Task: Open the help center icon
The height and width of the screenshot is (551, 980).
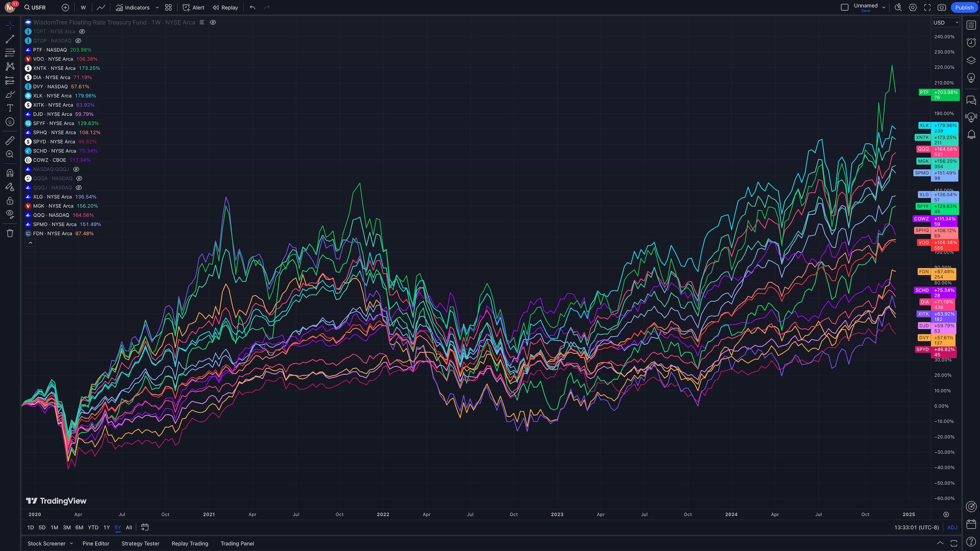Action: point(971,541)
